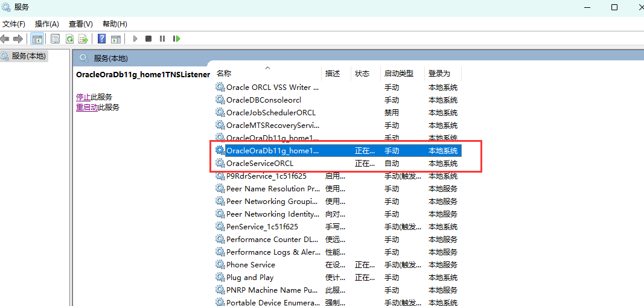Select the OracleDBConsoleorcl service name
Screen dimensions: 644x306
click(264, 100)
